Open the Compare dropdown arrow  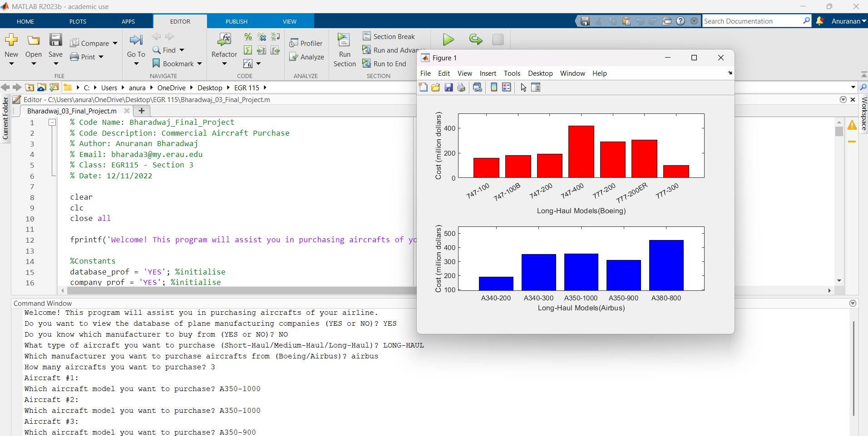[115, 44]
